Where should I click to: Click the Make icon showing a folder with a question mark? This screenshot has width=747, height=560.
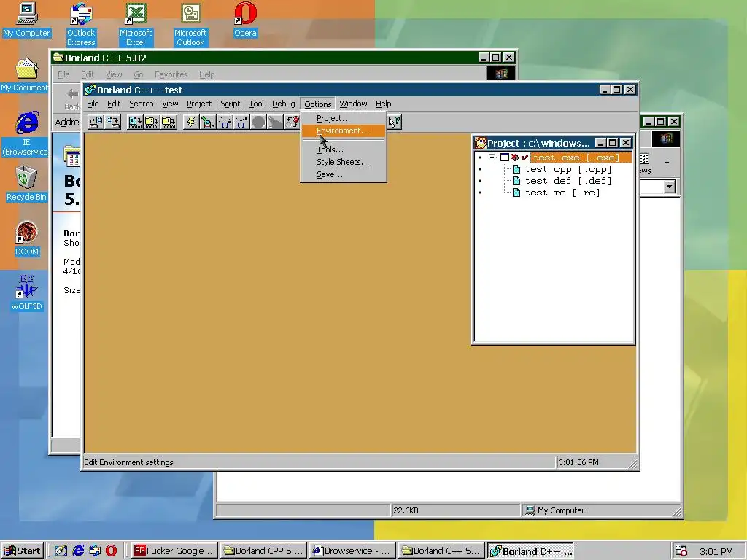[152, 122]
